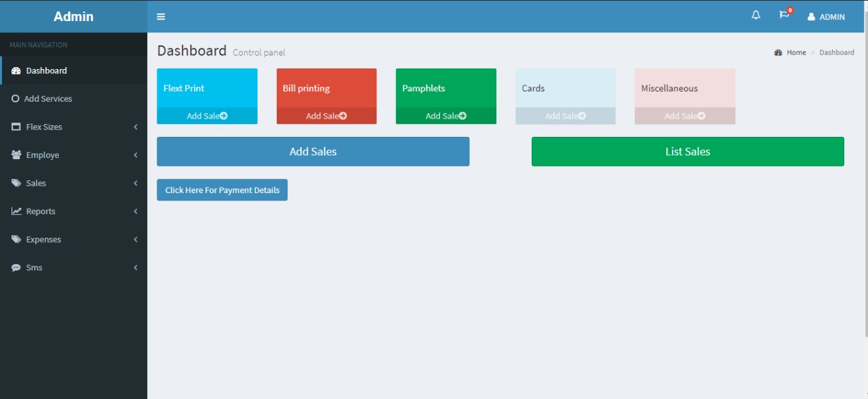Open Add Services in the sidebar
The width and height of the screenshot is (868, 399).
coord(47,99)
